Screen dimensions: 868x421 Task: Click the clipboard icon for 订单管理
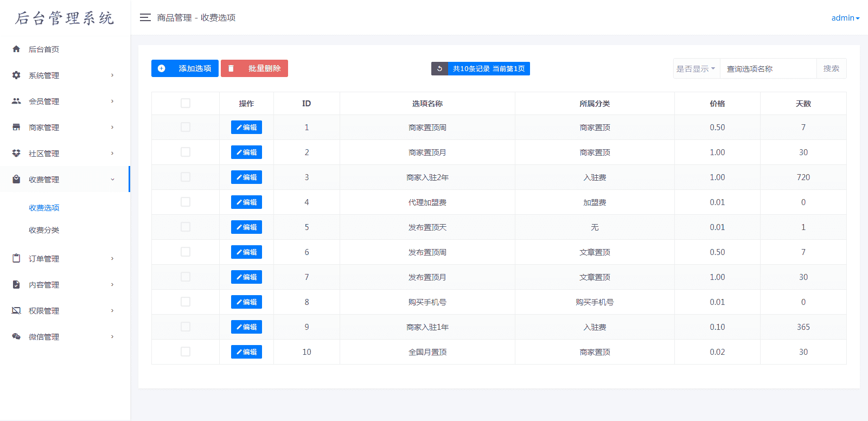(x=16, y=258)
